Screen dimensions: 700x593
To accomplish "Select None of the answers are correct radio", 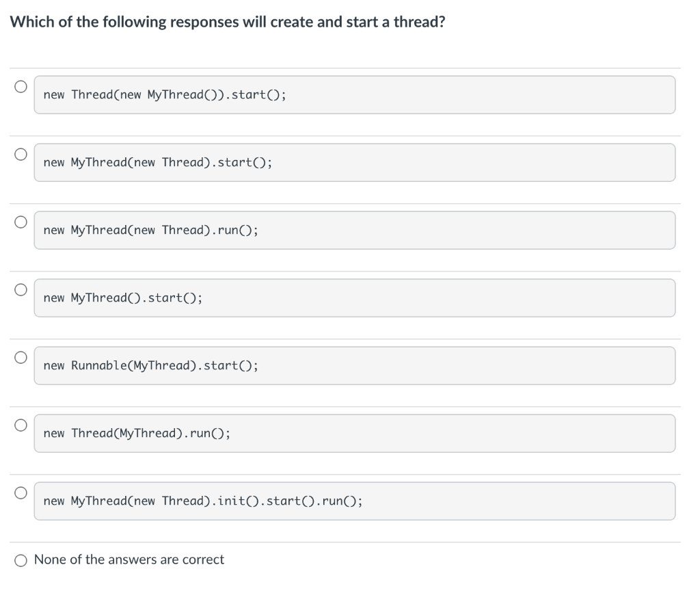I will pos(21,560).
